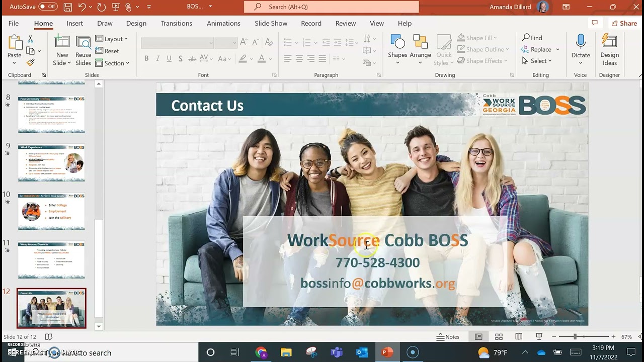Switch to Reading view icon
This screenshot has width=644, height=362.
519,337
